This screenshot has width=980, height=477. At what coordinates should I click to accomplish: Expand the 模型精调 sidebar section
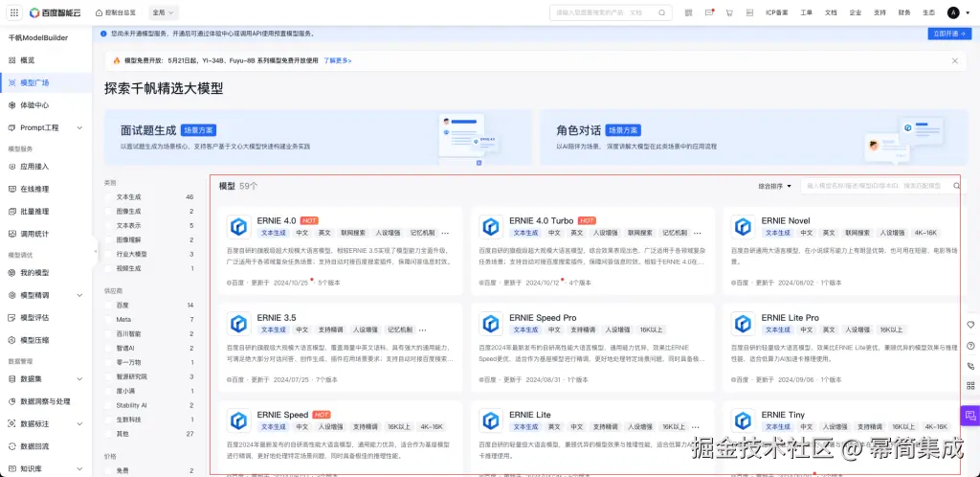pos(79,295)
